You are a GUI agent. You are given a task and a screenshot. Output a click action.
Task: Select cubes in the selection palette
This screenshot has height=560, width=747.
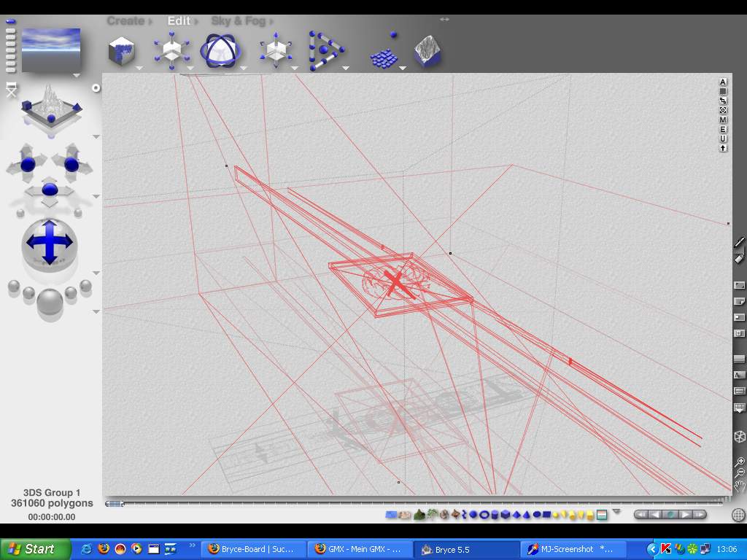506,515
